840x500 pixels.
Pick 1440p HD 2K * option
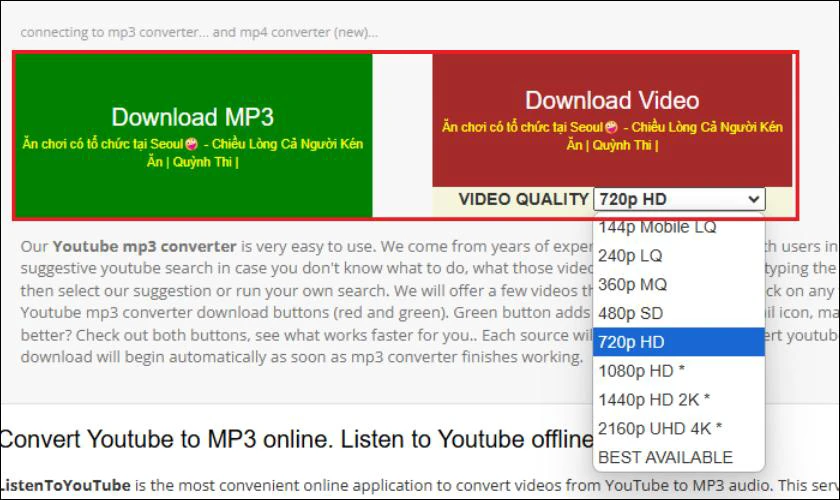(x=678, y=400)
